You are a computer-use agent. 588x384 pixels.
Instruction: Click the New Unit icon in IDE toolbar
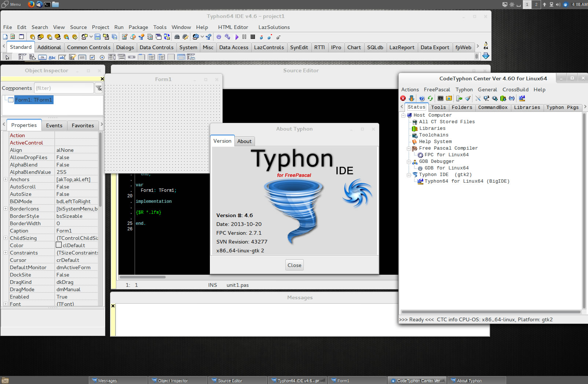pyautogui.click(x=13, y=37)
